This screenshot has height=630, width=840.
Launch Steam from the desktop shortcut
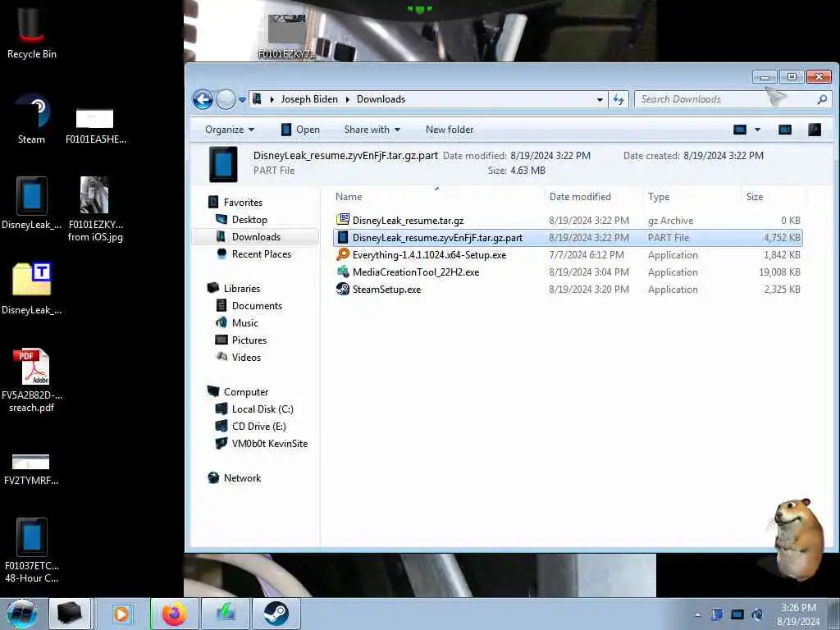coord(31,119)
